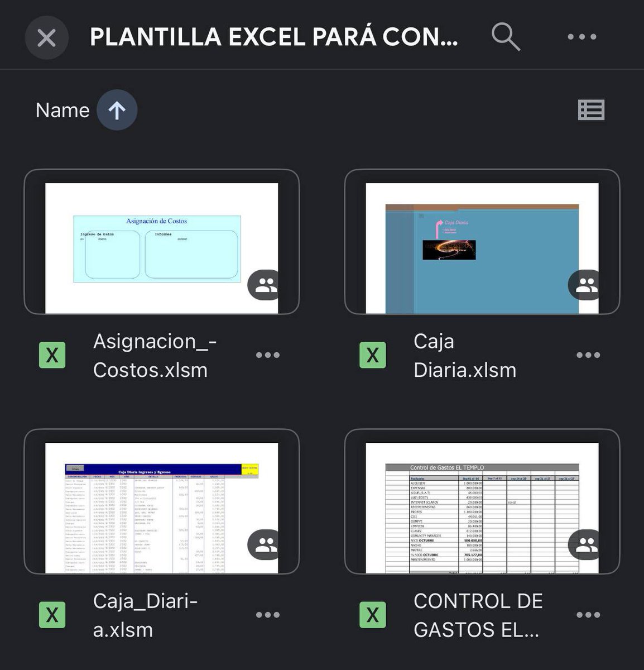Open more actions for Caja Diaria.xlsm
Screen dimensions: 644x670
tap(588, 355)
